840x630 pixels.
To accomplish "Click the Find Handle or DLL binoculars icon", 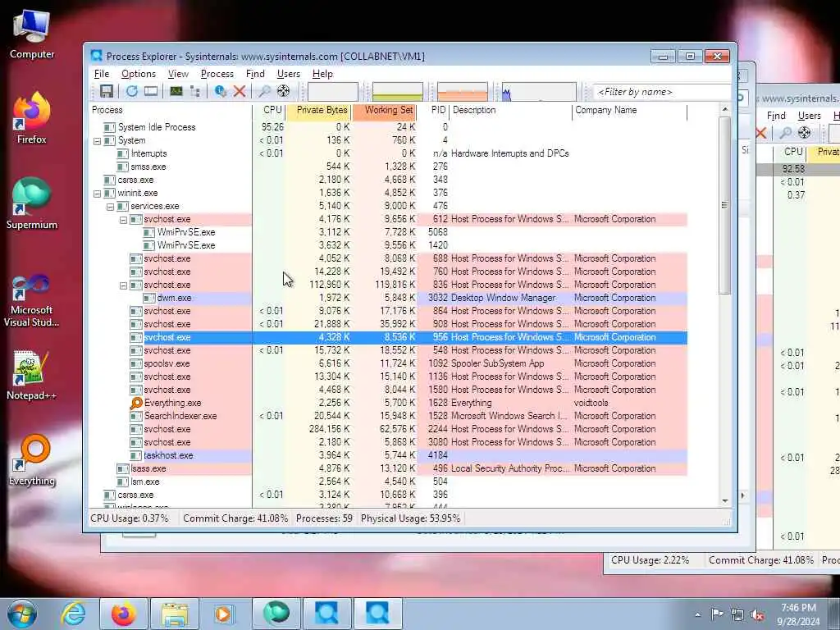I will tap(264, 91).
